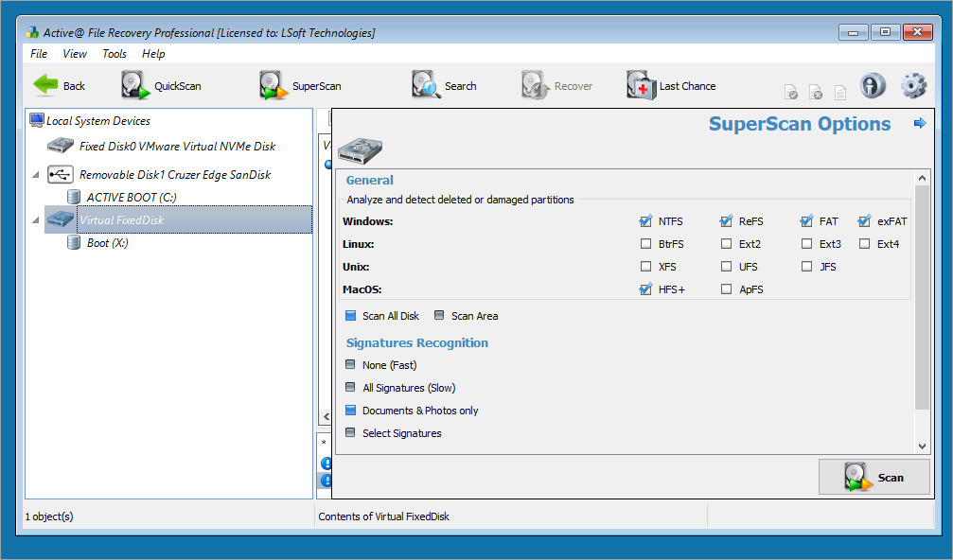Viewport: 953px width, 560px height.
Task: Check the Ext4 option
Action: [x=864, y=243]
